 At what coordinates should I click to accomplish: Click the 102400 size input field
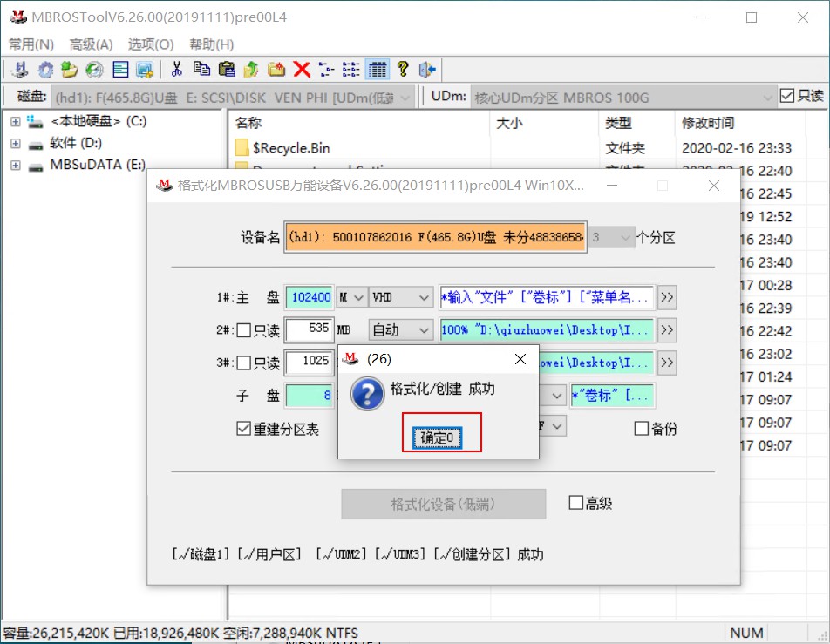tap(310, 297)
